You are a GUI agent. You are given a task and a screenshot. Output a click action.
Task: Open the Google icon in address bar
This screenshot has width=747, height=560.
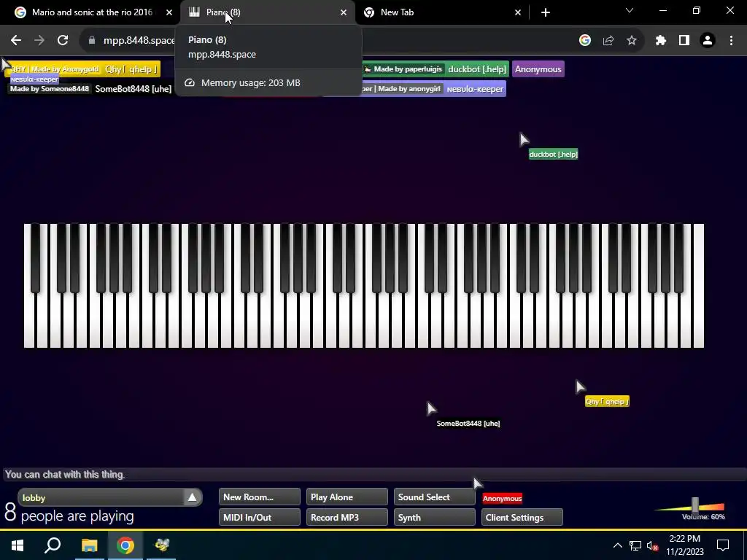[x=585, y=41]
